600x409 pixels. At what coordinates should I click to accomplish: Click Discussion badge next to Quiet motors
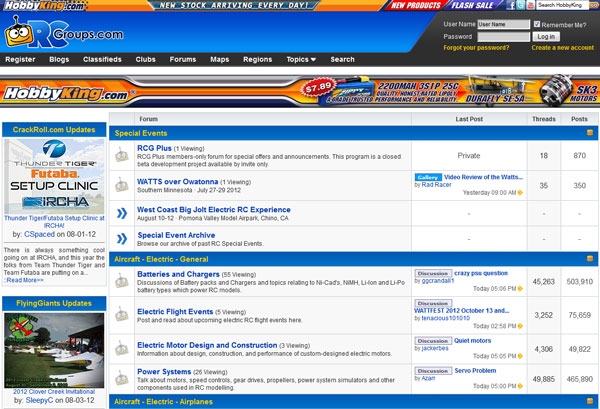tap(433, 341)
